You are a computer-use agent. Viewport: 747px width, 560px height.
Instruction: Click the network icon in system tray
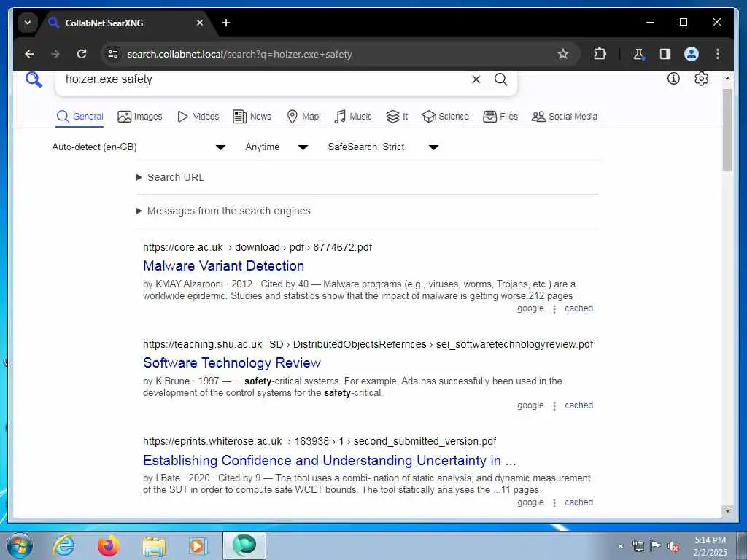coord(638,547)
